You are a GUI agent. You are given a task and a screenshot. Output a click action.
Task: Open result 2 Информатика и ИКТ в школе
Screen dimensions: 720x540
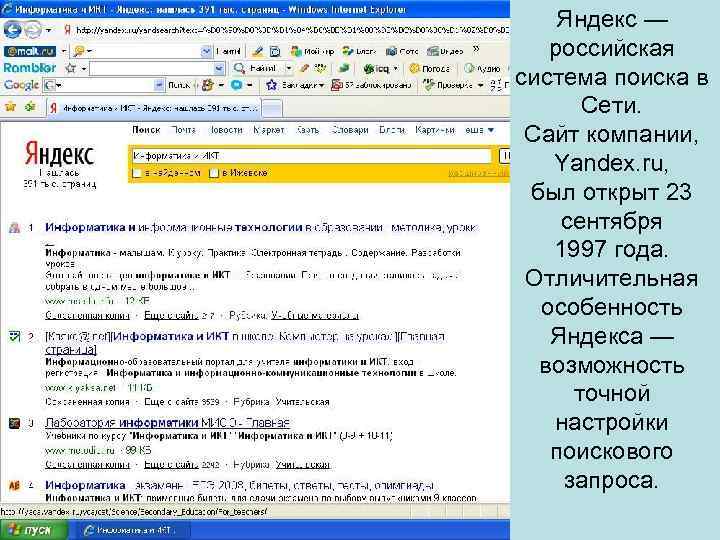(x=245, y=343)
